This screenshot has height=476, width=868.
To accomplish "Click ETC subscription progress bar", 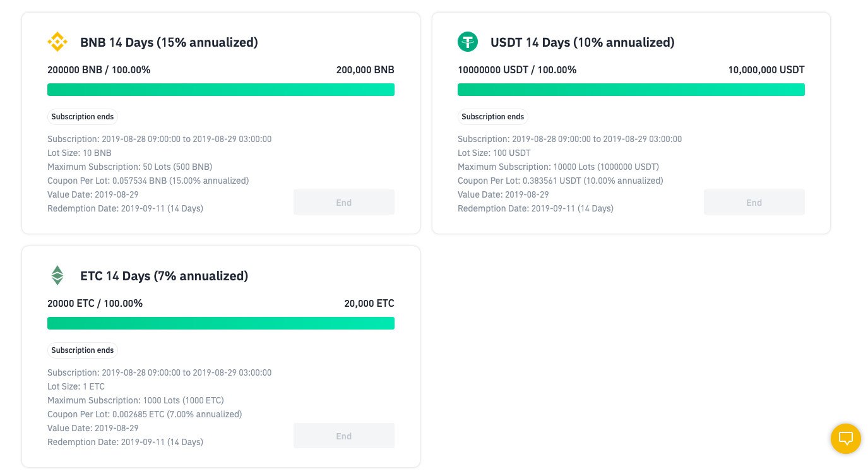I will tap(221, 323).
